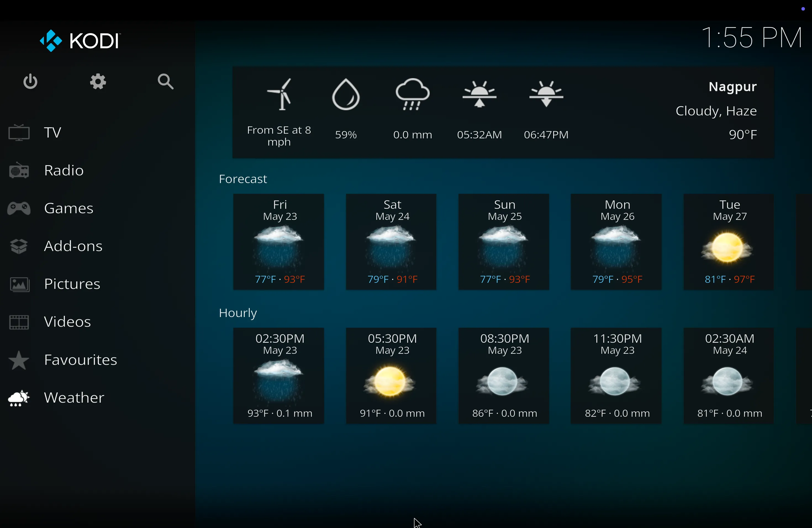Select the Sat May 24 forecast card
The image size is (812, 528).
pyautogui.click(x=391, y=242)
